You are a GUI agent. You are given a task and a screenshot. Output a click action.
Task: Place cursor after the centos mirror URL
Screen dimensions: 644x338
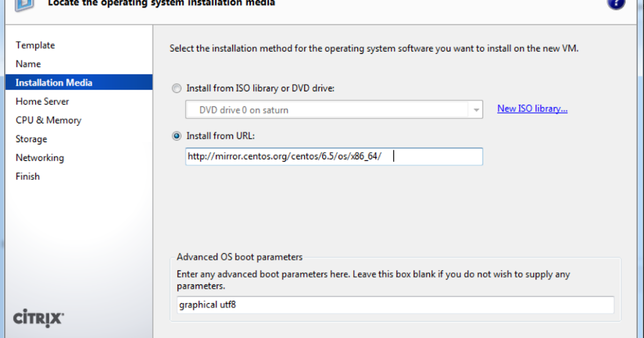tap(393, 156)
